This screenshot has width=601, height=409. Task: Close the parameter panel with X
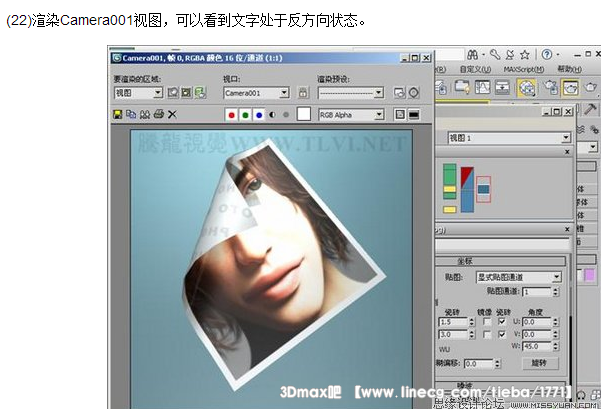[x=567, y=229]
